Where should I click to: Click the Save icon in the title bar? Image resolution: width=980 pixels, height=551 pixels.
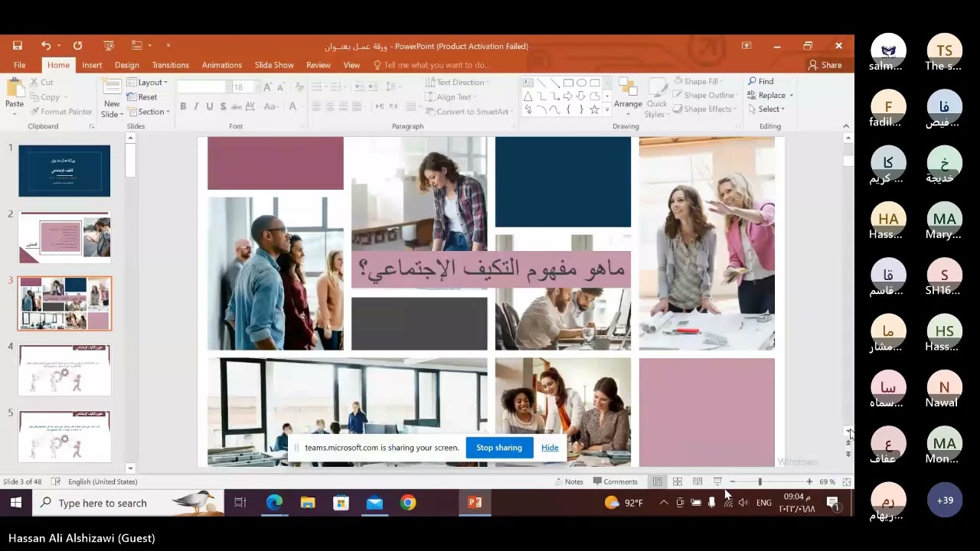click(18, 46)
